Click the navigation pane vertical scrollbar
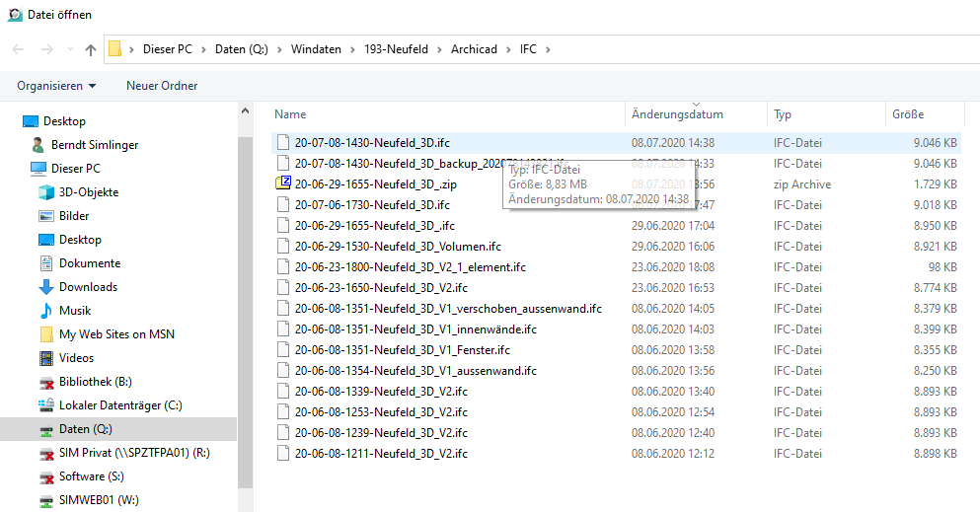Screen dimensions: 980x512 point(246,296)
